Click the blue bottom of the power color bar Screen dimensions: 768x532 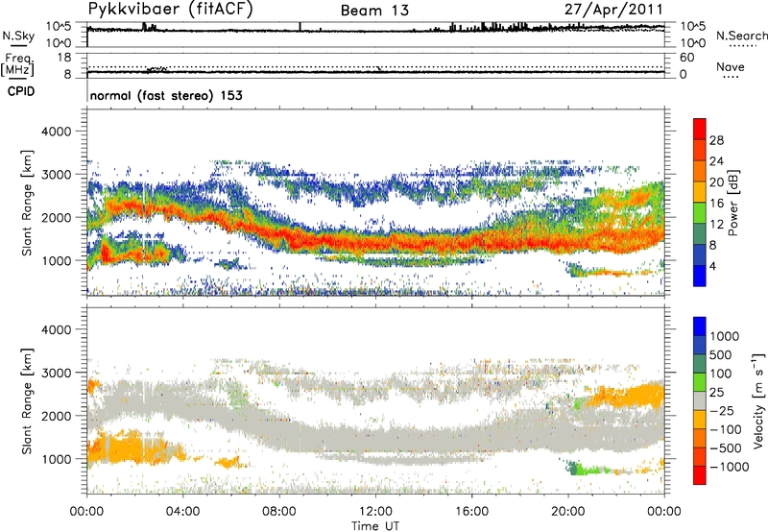pyautogui.click(x=700, y=276)
